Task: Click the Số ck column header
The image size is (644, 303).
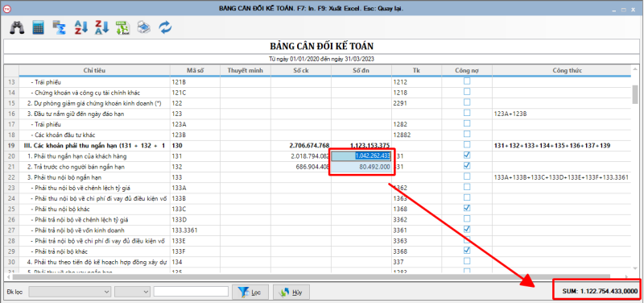Action: pyautogui.click(x=300, y=71)
